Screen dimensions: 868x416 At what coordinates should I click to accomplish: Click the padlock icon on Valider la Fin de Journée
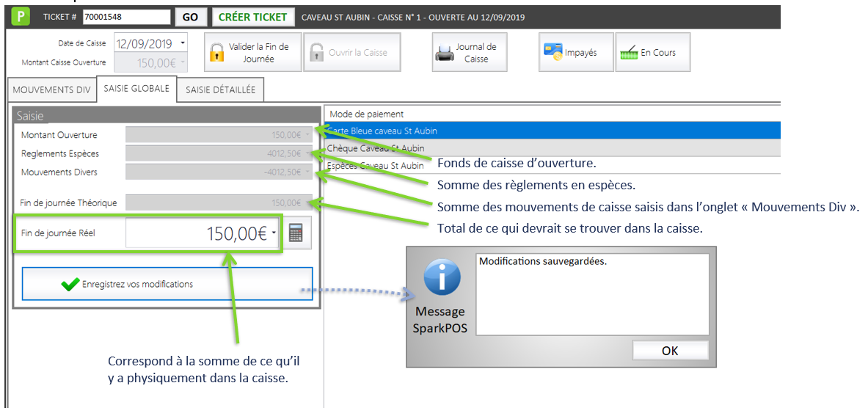tap(216, 53)
